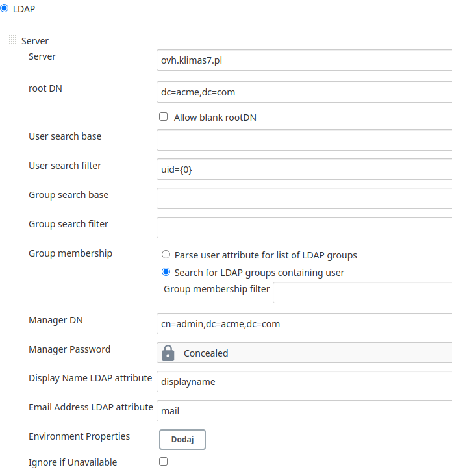Select Search for LDAP groups containing user
452x476 pixels.
pyautogui.click(x=166, y=272)
